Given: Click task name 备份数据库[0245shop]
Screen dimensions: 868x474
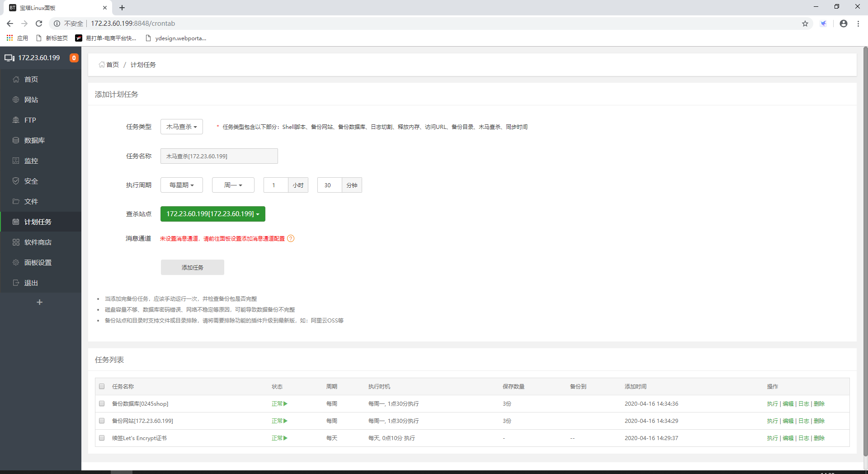Looking at the screenshot, I should pos(140,404).
